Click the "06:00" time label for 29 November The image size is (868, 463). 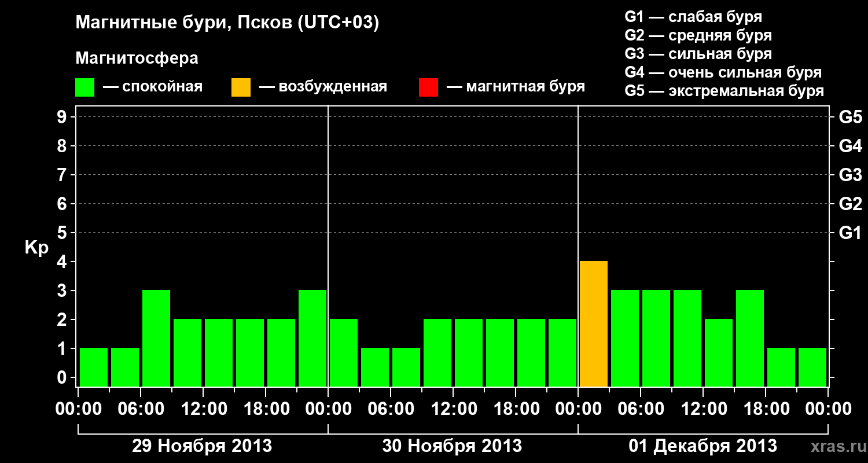(141, 409)
